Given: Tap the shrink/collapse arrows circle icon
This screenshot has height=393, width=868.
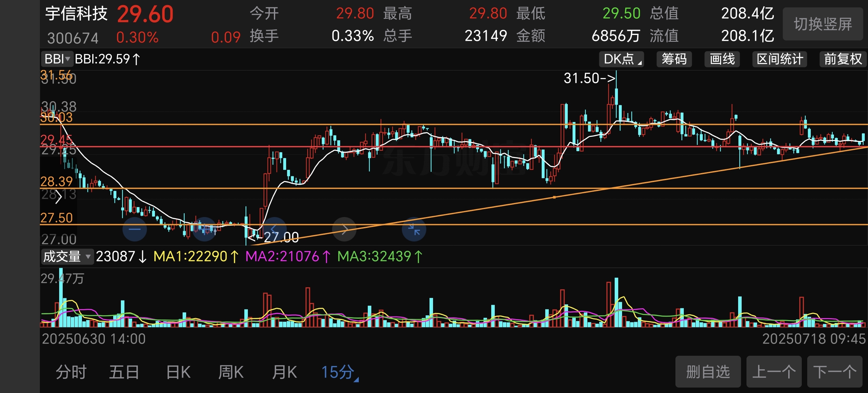Looking at the screenshot, I should click(x=414, y=230).
